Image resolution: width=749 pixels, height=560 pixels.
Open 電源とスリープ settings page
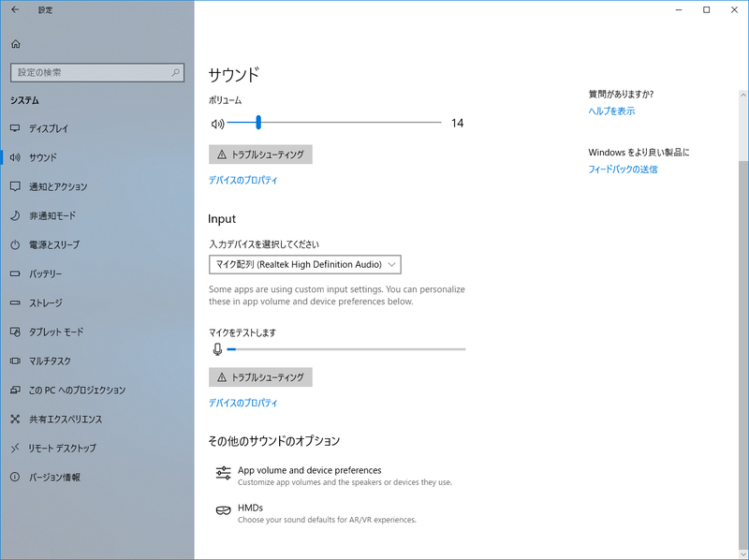pos(97,244)
